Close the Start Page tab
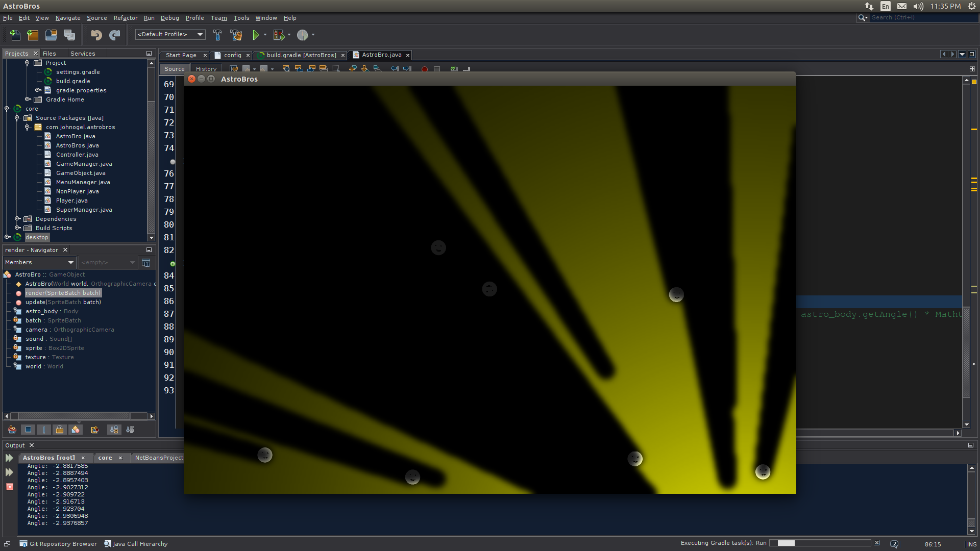Viewport: 980px width, 551px height. click(x=205, y=55)
